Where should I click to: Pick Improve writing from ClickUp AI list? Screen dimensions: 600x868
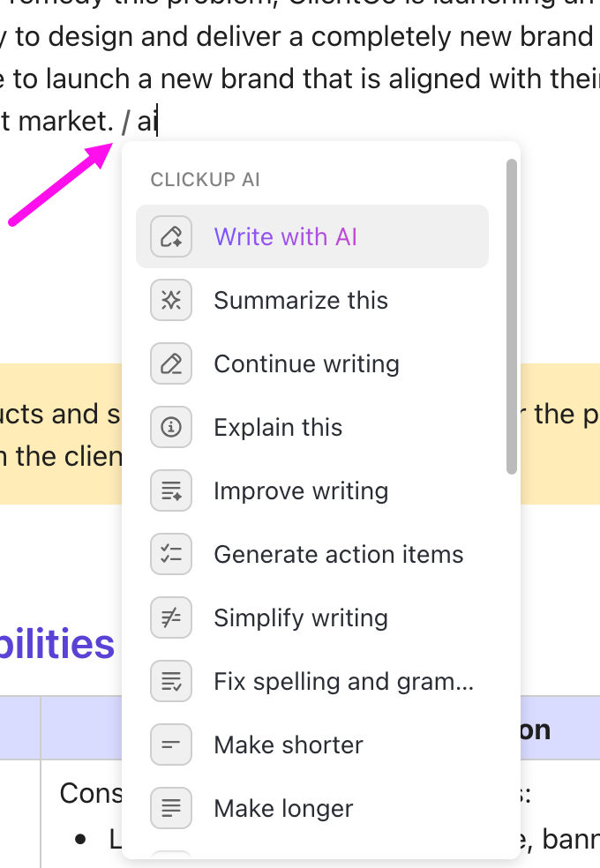point(300,490)
